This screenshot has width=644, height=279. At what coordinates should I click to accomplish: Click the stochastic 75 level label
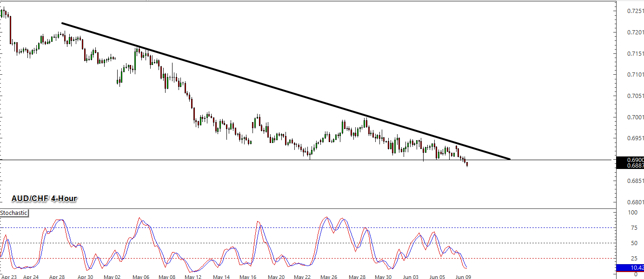[x=634, y=228]
